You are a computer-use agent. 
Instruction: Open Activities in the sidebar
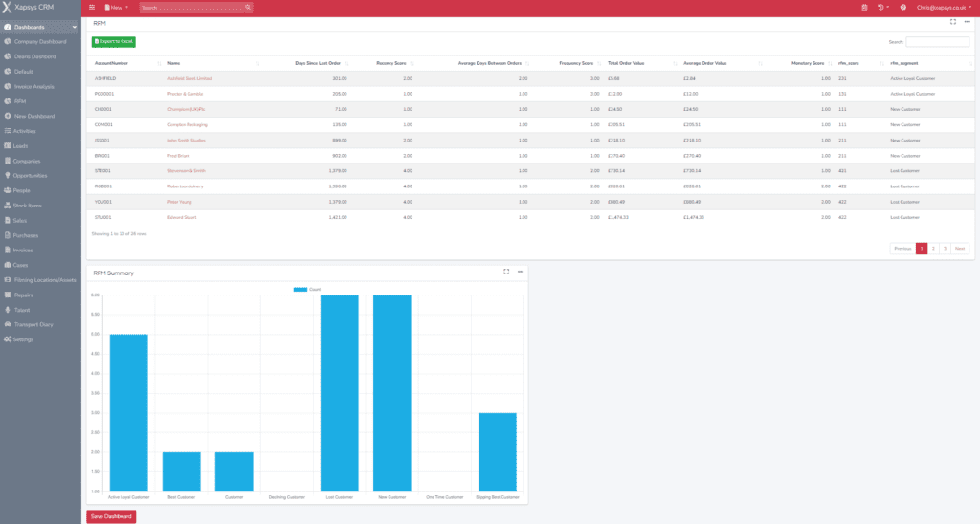coord(24,131)
